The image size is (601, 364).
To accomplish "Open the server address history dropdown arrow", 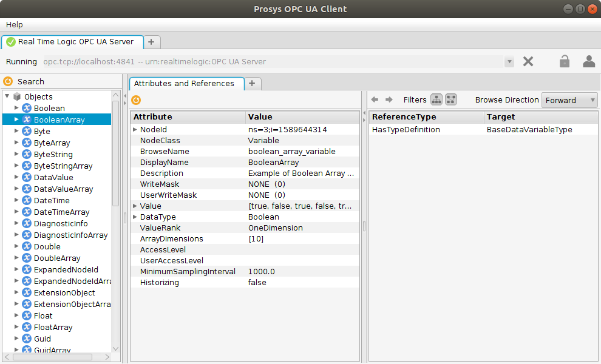I will click(509, 61).
